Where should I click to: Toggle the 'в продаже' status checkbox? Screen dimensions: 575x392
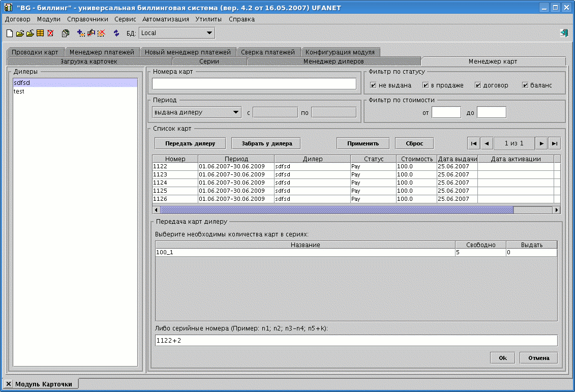(x=426, y=85)
